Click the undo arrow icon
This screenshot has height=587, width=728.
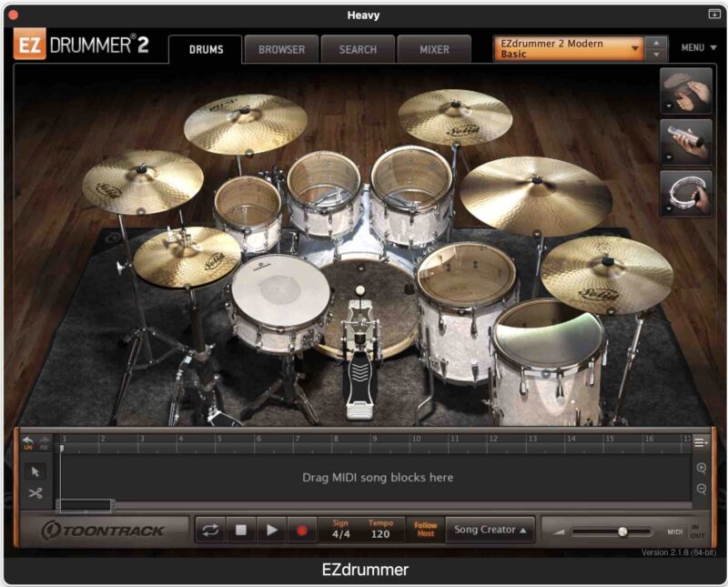[x=27, y=441]
